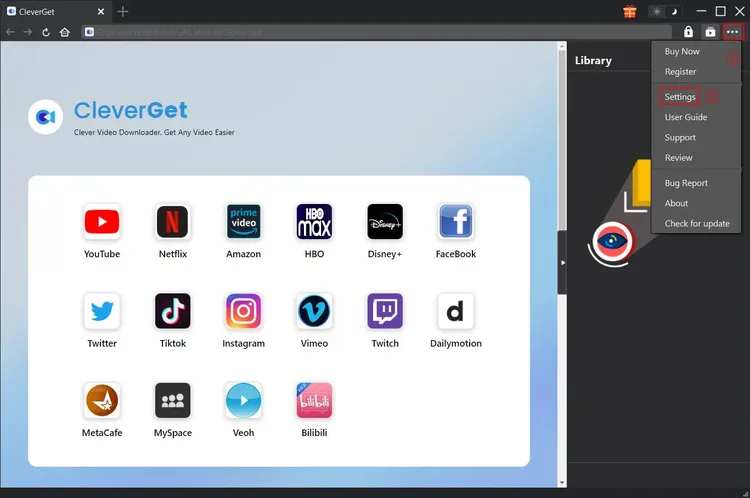750x498 pixels.
Task: Open the three-dot more menu
Action: point(733,32)
